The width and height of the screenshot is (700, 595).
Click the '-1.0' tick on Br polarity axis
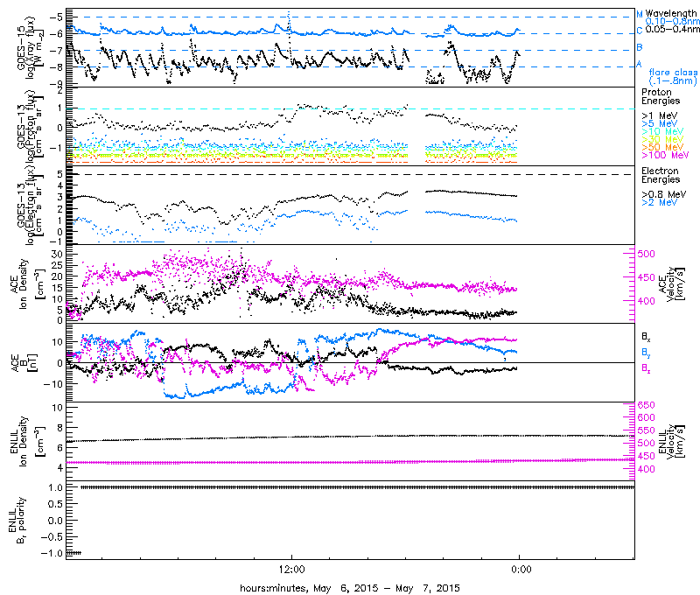pos(52,553)
